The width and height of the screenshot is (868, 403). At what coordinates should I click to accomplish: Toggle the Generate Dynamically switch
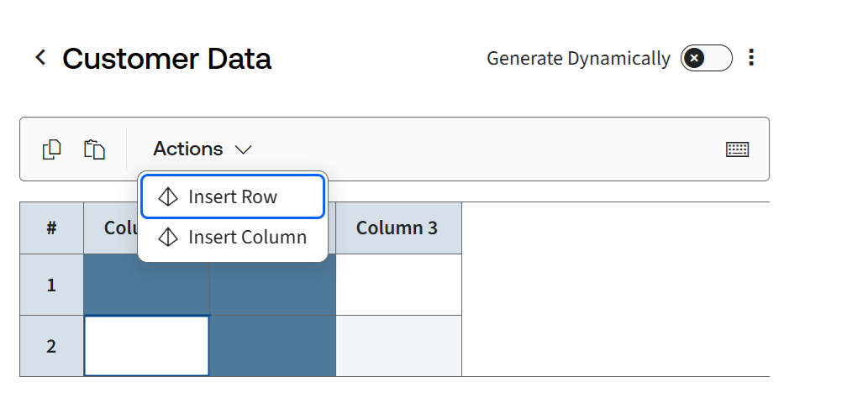pos(707,58)
